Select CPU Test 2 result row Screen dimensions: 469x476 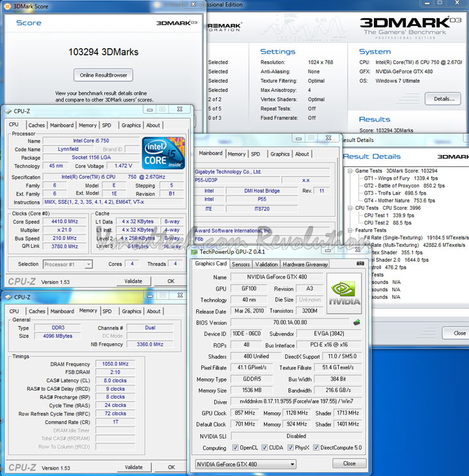point(388,223)
